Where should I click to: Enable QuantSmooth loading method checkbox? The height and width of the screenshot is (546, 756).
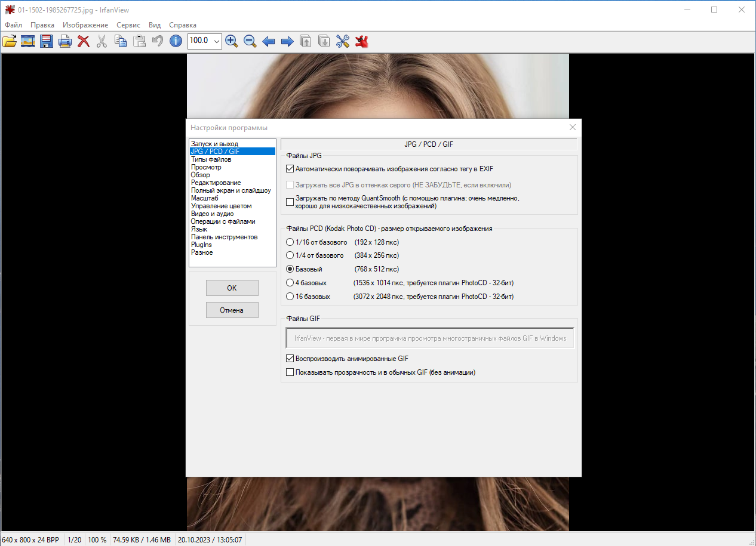pyautogui.click(x=290, y=202)
